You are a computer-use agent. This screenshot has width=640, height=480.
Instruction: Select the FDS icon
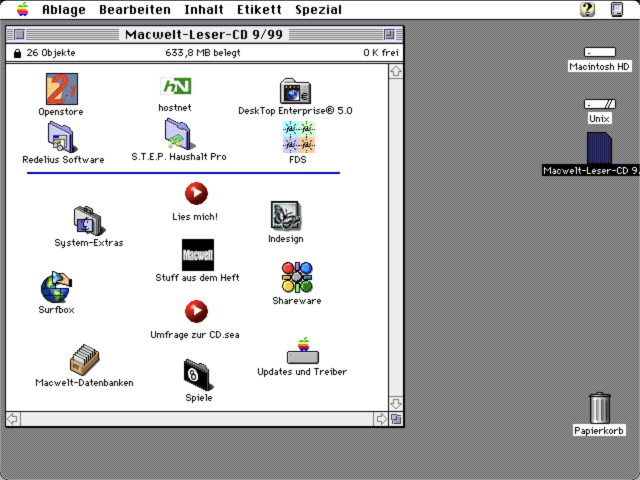299,137
